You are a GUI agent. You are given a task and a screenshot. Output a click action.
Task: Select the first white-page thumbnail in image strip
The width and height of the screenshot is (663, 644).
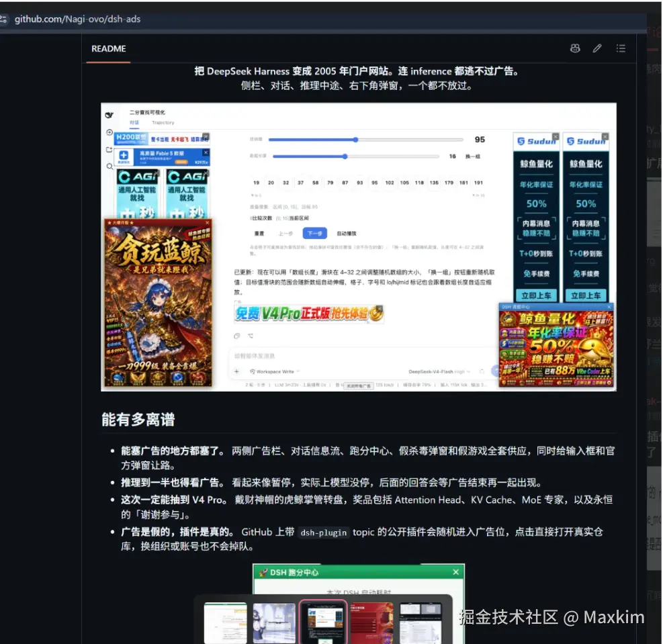[226, 623]
